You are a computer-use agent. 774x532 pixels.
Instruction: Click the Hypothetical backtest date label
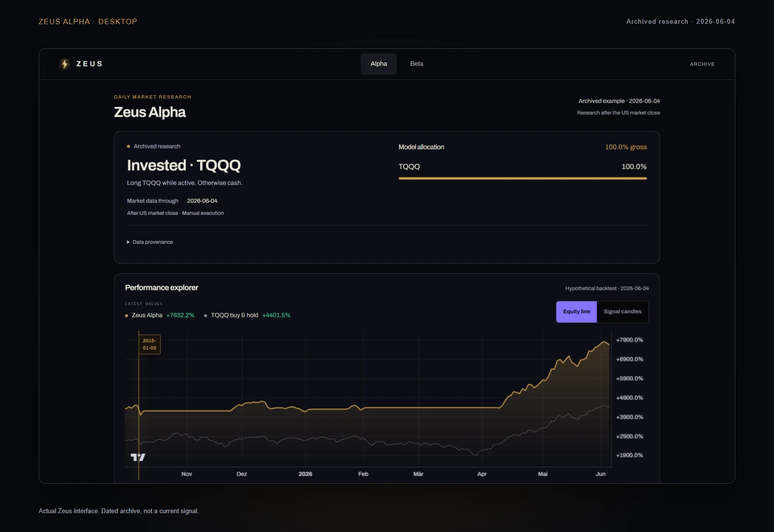(x=607, y=288)
